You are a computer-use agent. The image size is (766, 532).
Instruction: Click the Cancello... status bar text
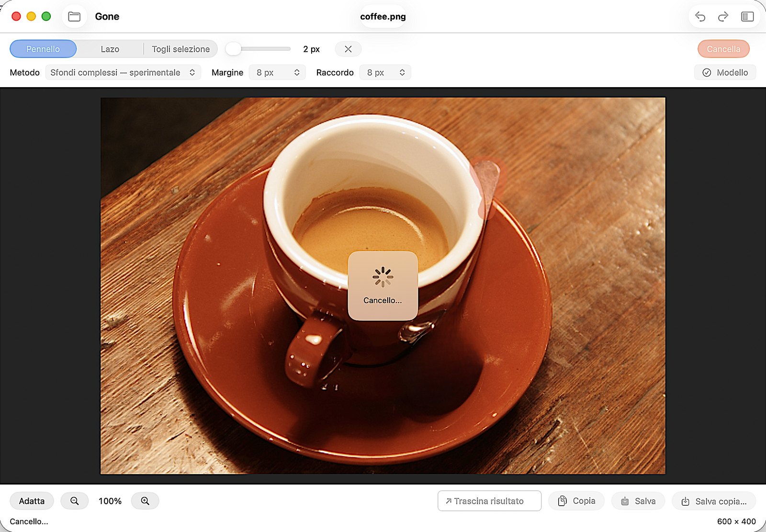29,521
